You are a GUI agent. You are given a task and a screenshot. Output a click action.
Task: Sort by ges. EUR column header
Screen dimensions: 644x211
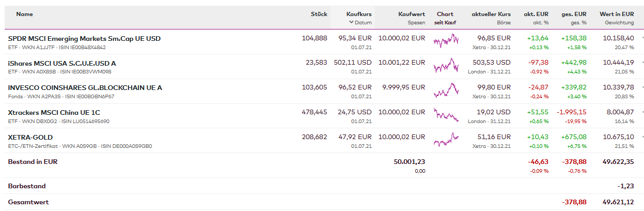tap(574, 14)
